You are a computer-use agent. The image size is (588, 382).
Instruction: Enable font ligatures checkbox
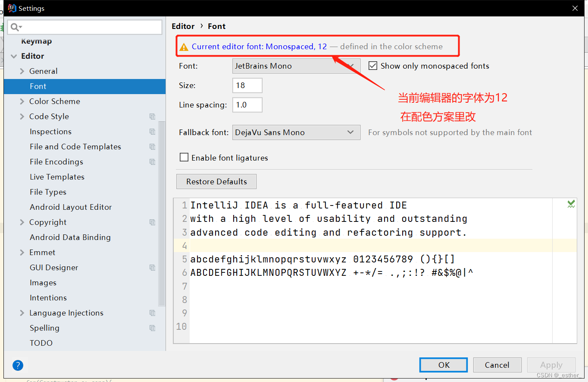pyautogui.click(x=184, y=158)
